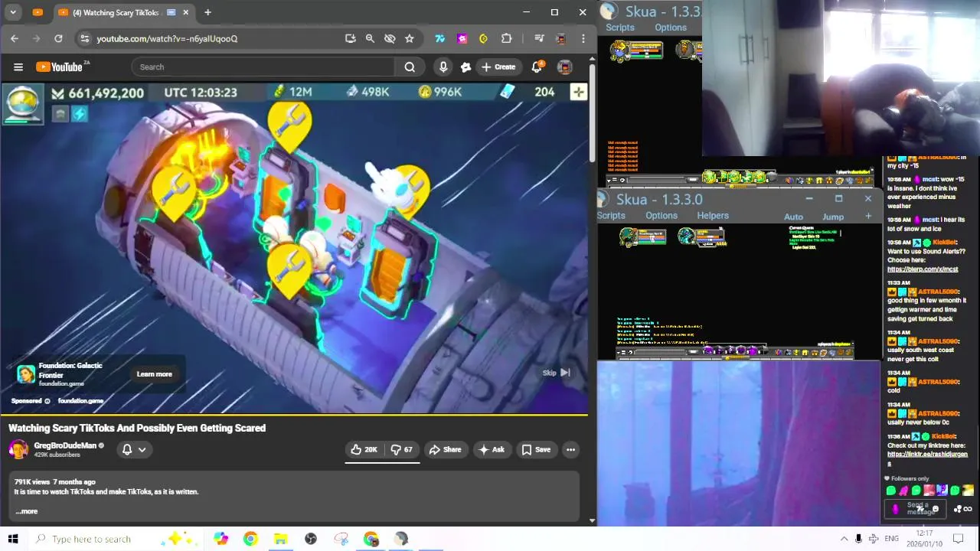Click the ad progress bar under video
The image size is (980, 551).
coord(294,415)
